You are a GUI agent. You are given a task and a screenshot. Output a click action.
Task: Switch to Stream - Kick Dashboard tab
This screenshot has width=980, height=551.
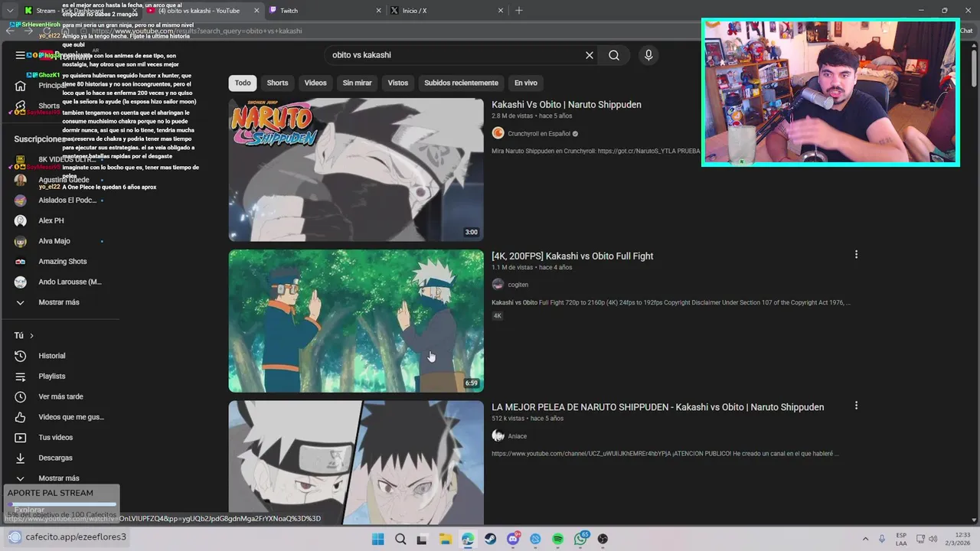coord(79,11)
